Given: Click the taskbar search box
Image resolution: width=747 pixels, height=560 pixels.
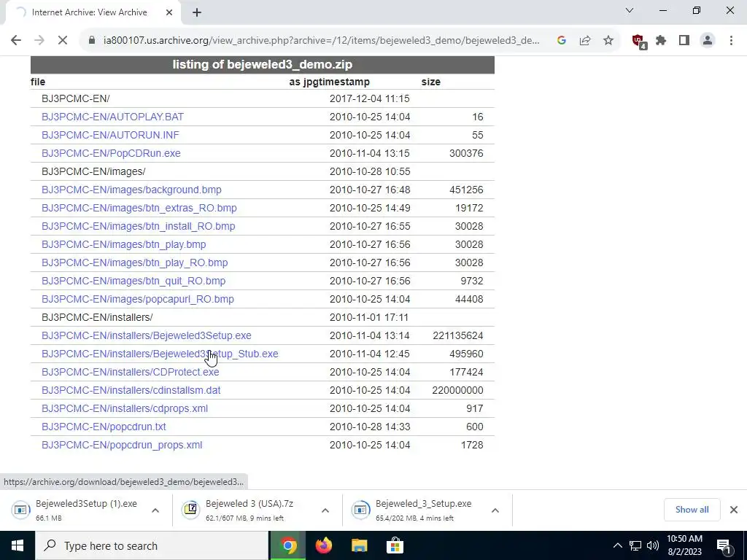Looking at the screenshot, I should pyautogui.click(x=152, y=545).
